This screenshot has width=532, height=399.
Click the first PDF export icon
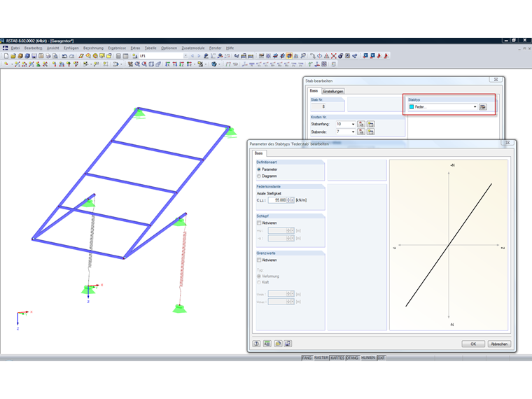pos(379,56)
